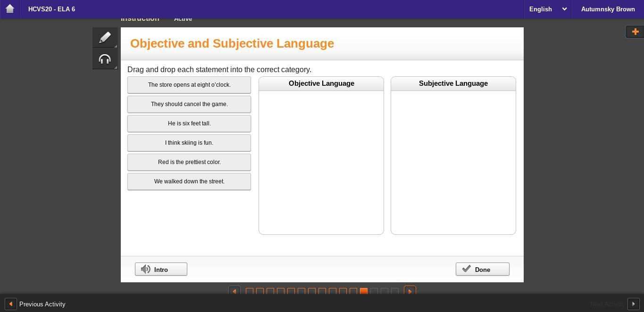Click the Next Activity arrow icon
The image size is (644, 312).
coord(633,304)
